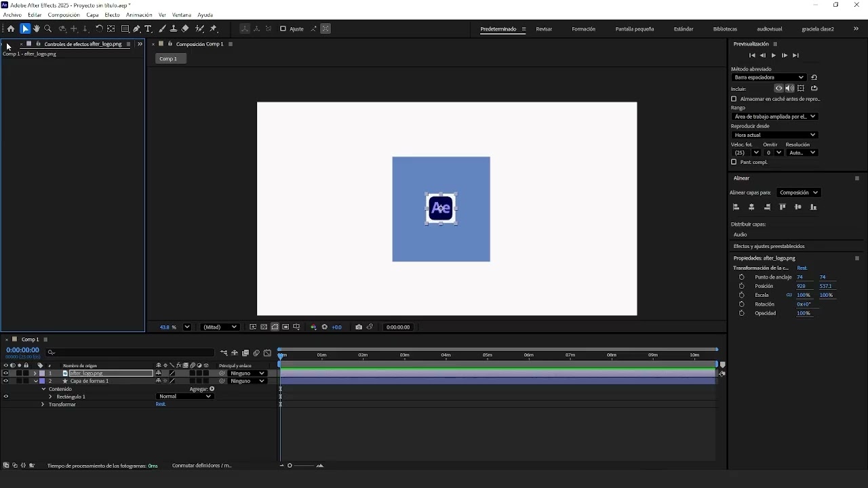868x488 pixels.
Task: Expand the Transformar property group
Action: click(43, 405)
